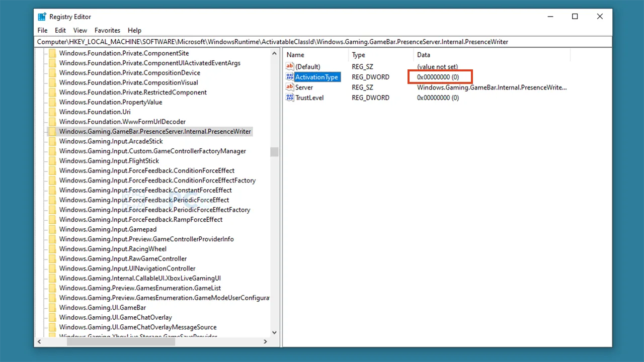
Task: Click the registry path address bar
Action: 324,42
